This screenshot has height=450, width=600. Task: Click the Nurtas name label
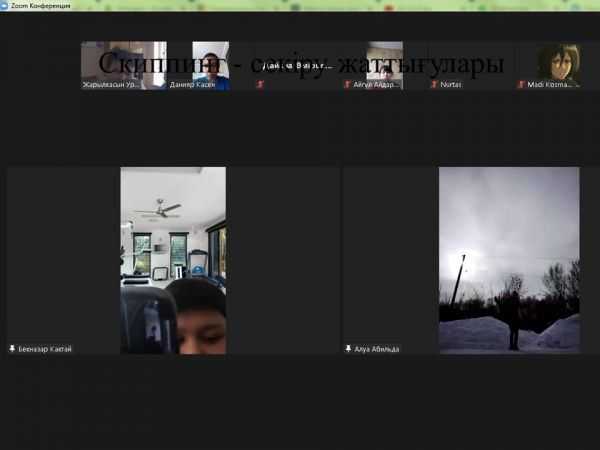coord(451,85)
